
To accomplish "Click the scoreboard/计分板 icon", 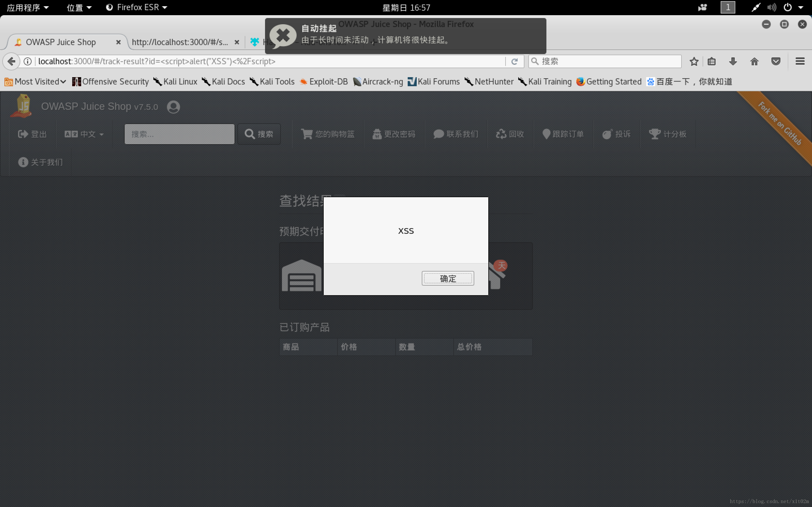I will (x=668, y=133).
